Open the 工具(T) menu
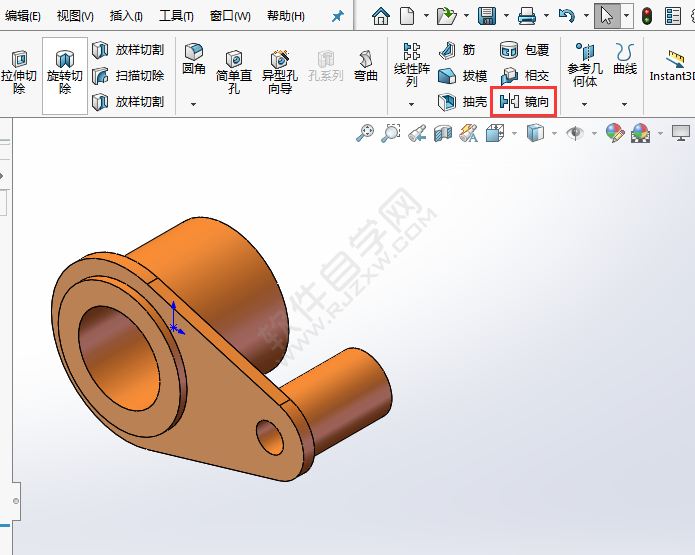 coord(176,16)
